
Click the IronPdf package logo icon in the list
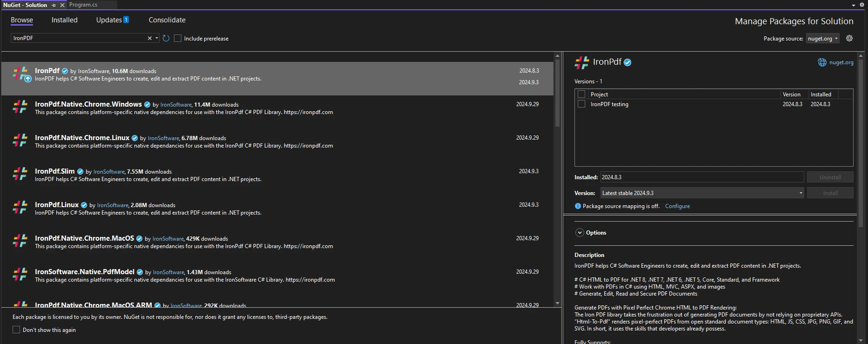[20, 73]
